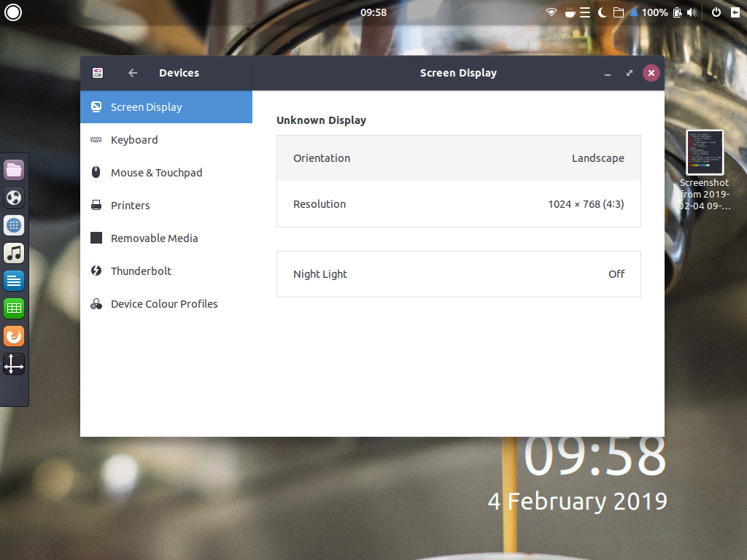Image resolution: width=747 pixels, height=560 pixels.
Task: Open the screenshot file on the desktop
Action: 704,152
